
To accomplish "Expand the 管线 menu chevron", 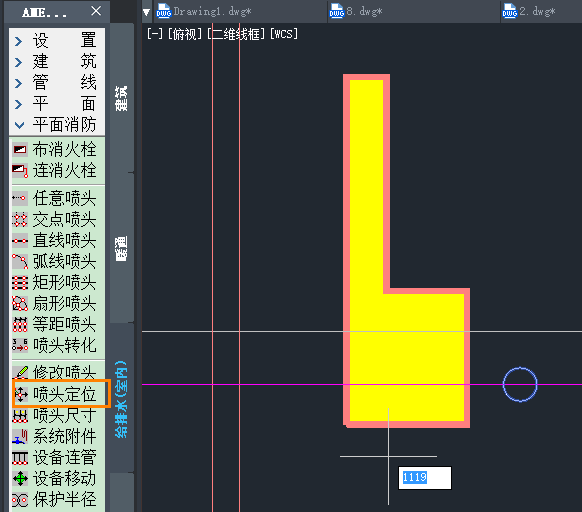I will pyautogui.click(x=19, y=83).
